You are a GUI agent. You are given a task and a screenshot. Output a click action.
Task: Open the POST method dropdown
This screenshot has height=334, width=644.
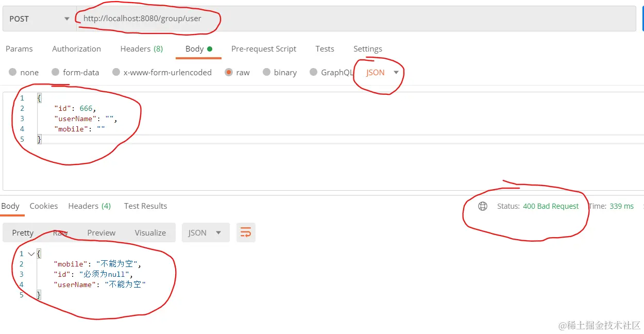coord(39,19)
